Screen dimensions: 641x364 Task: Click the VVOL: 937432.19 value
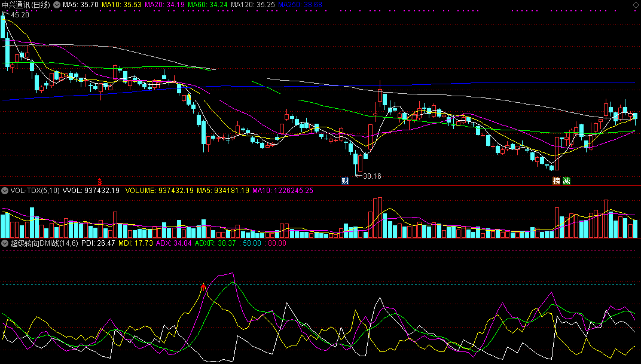tap(91, 191)
